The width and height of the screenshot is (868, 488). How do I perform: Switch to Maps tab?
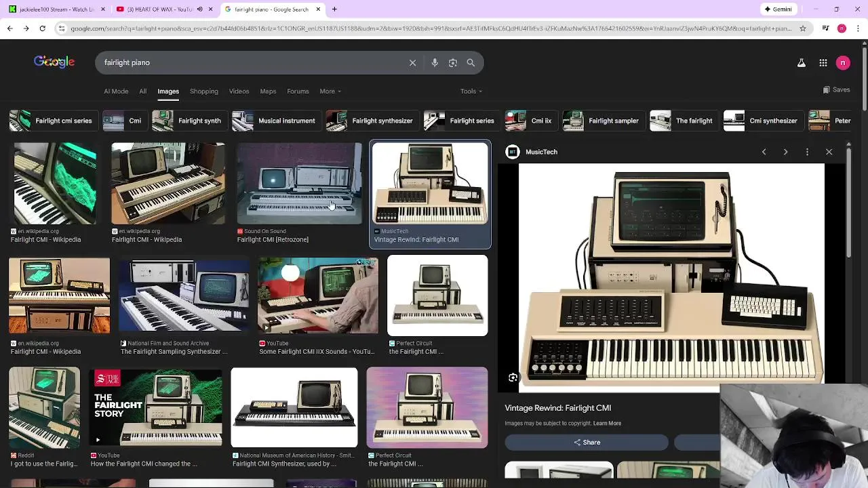(268, 91)
